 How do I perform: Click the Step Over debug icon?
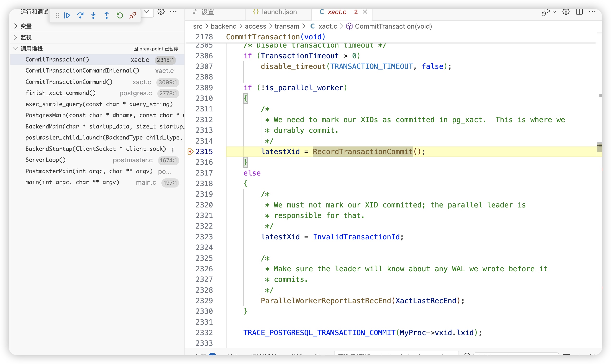click(80, 15)
